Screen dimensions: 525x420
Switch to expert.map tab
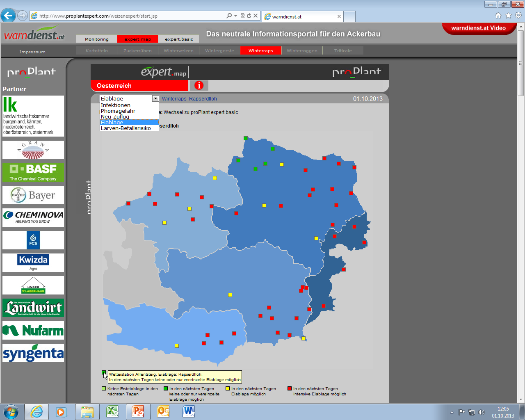point(138,39)
